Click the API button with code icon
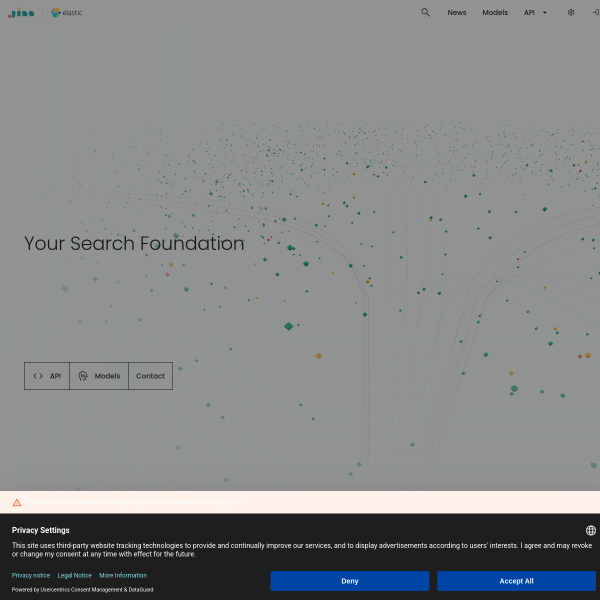Screen dimensions: 600x600 (x=47, y=376)
